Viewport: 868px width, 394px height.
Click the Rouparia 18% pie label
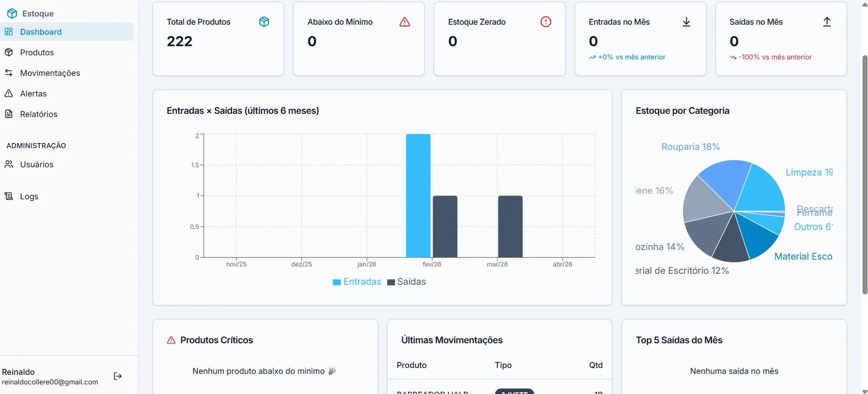(x=690, y=147)
